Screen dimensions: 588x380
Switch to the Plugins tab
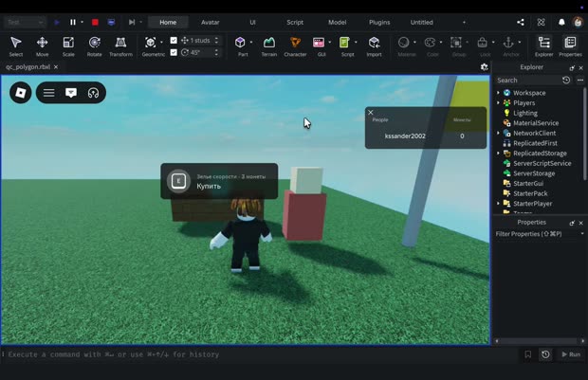point(379,22)
